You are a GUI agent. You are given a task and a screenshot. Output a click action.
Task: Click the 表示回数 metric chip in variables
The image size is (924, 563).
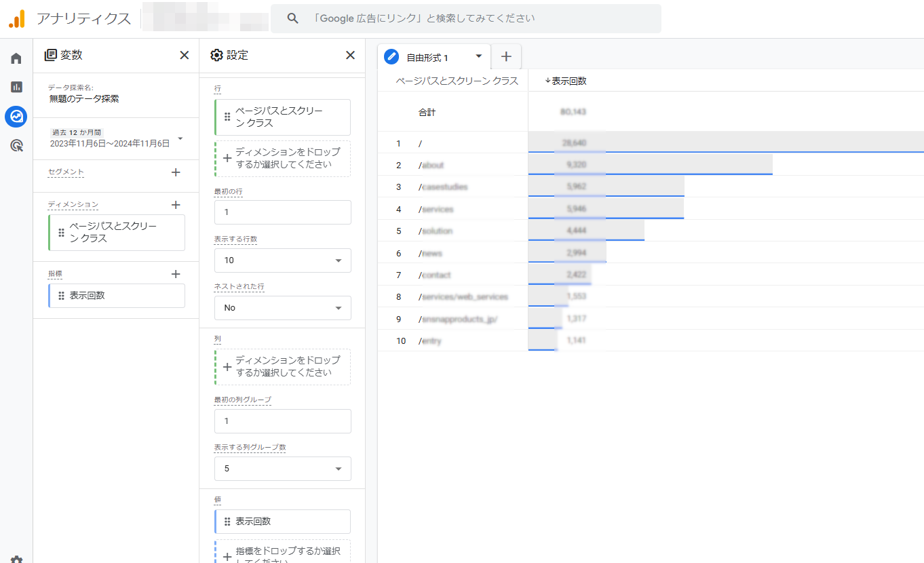pyautogui.click(x=117, y=296)
